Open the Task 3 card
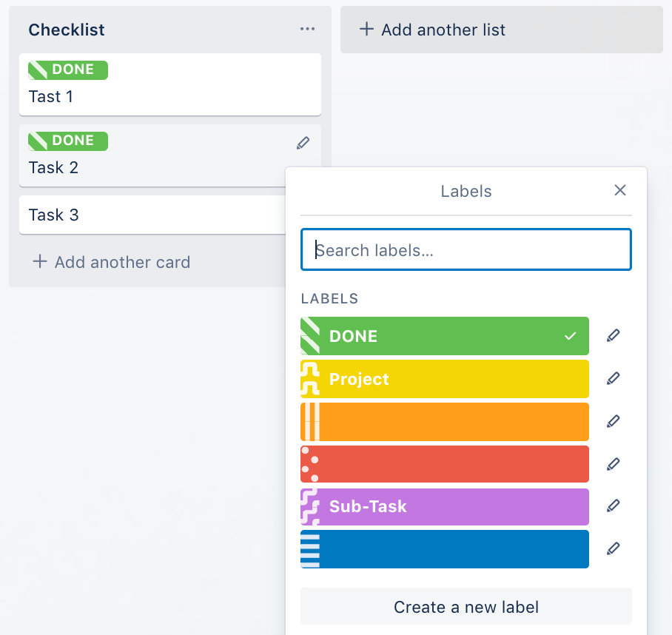672x635 pixels. (148, 215)
